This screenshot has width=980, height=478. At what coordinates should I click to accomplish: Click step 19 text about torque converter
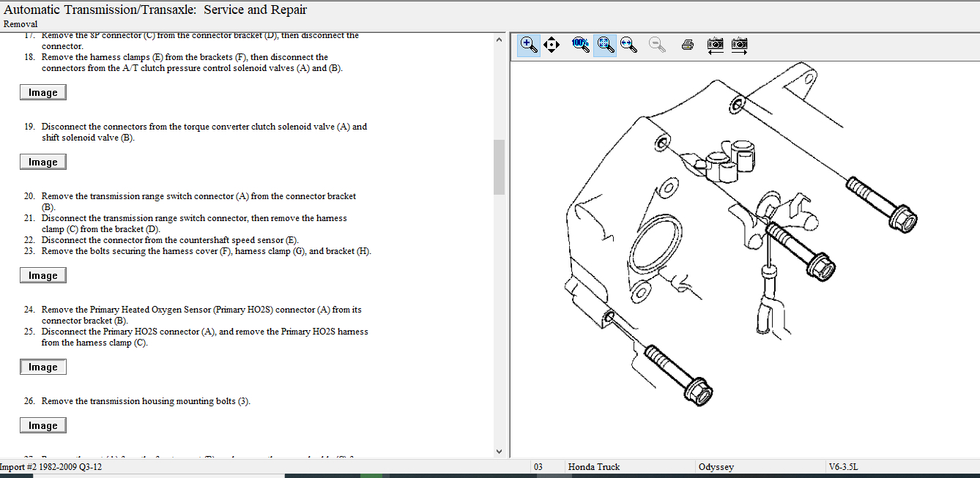204,132
